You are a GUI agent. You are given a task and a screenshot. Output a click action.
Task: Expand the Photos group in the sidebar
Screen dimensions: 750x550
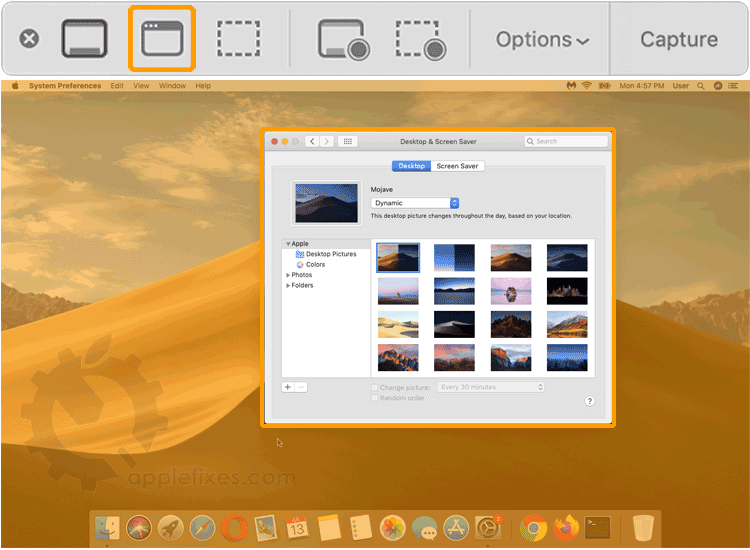click(x=288, y=275)
